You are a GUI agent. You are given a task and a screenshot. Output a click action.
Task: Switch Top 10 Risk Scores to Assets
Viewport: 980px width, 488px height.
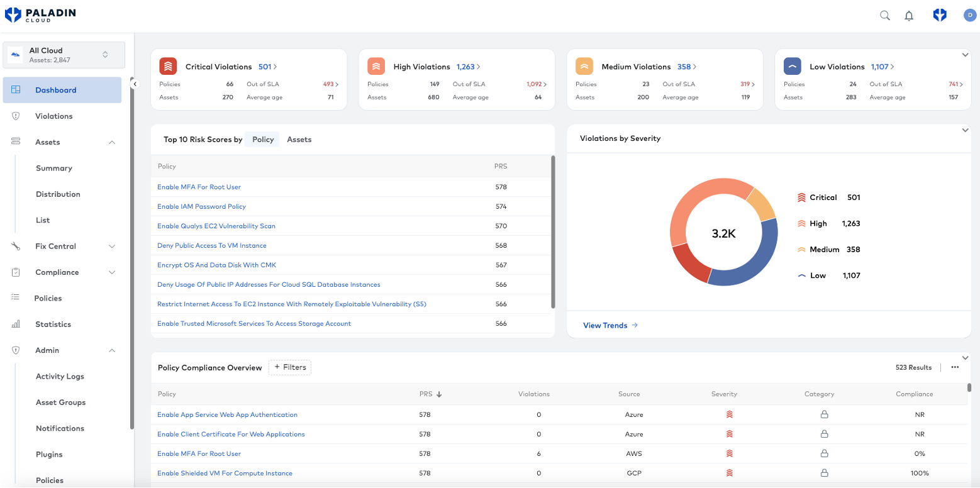[299, 140]
